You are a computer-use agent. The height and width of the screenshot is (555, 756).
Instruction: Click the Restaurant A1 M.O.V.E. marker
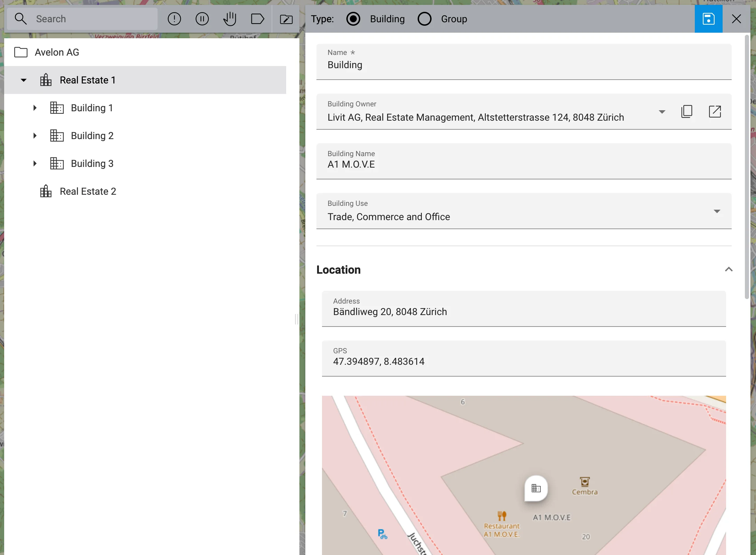(502, 524)
